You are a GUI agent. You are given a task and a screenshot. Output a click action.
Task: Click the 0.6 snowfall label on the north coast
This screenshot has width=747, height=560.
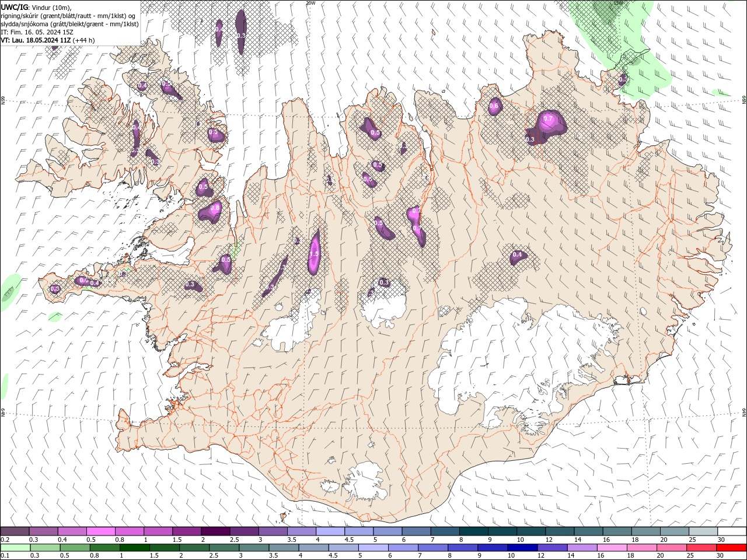coord(494,106)
